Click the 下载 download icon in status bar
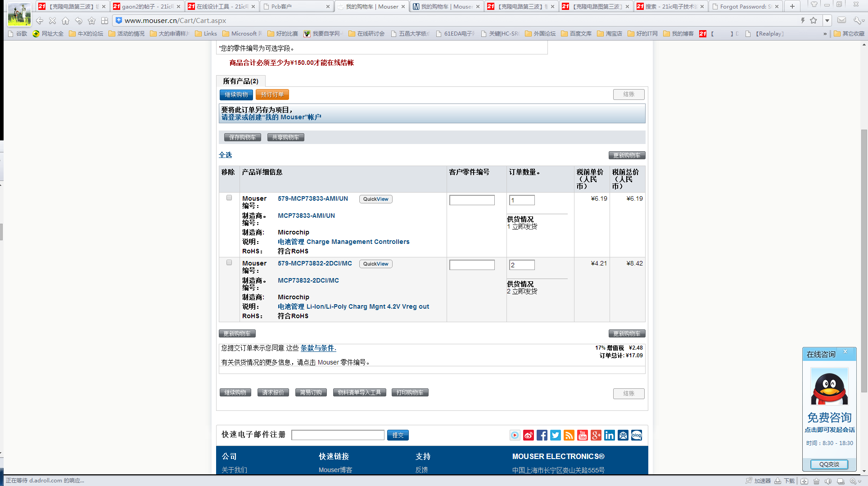The image size is (868, 486). 785,481
